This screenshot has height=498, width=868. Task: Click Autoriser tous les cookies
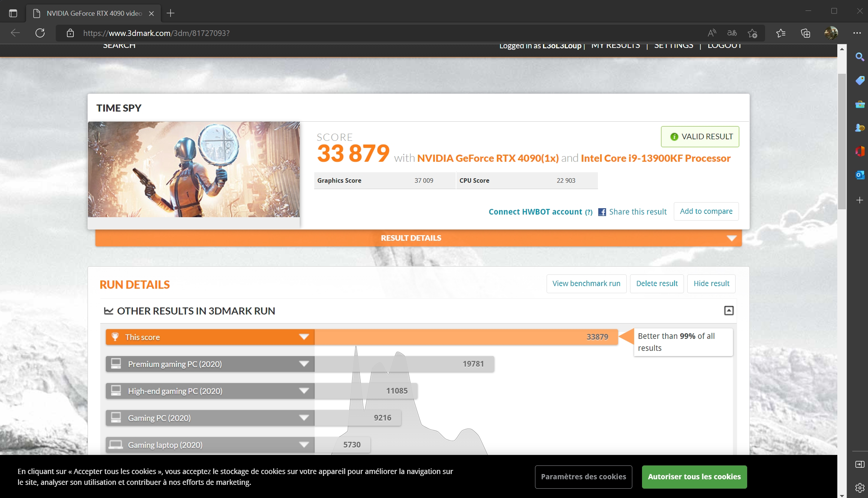(694, 477)
